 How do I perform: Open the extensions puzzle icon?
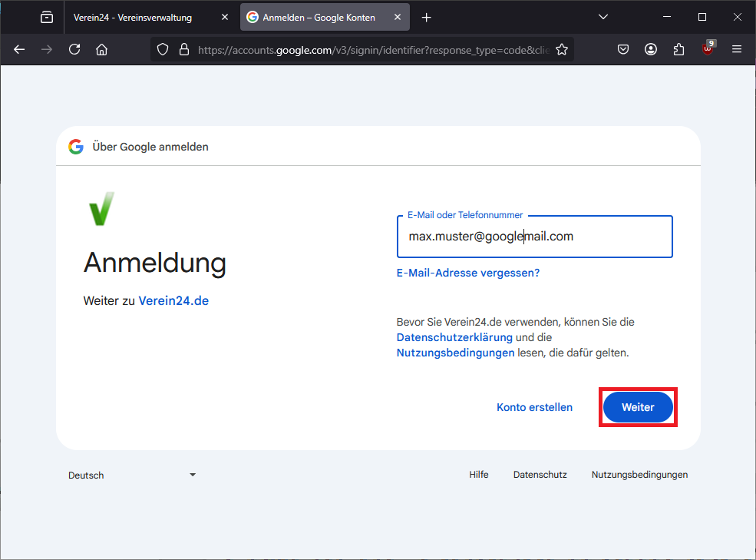pos(678,49)
